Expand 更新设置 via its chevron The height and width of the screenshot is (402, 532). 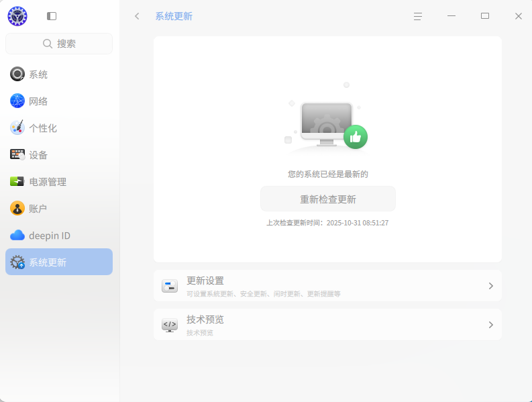pyautogui.click(x=490, y=286)
